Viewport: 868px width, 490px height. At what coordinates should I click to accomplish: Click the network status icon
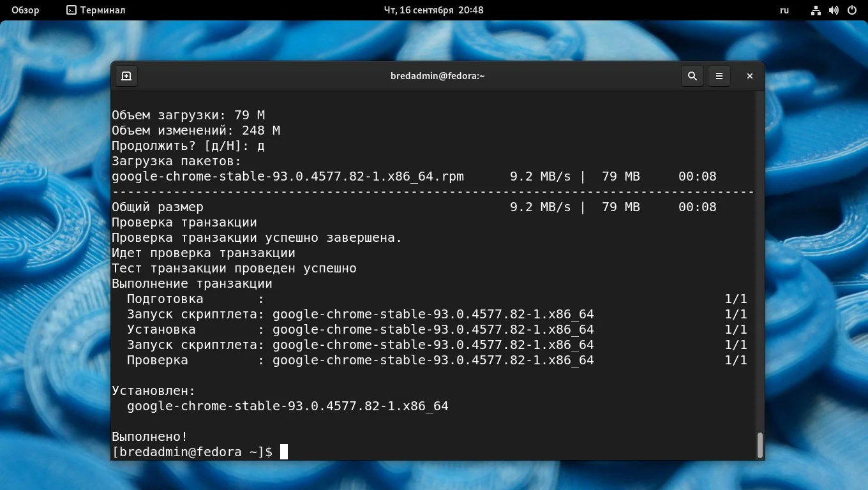pos(816,10)
